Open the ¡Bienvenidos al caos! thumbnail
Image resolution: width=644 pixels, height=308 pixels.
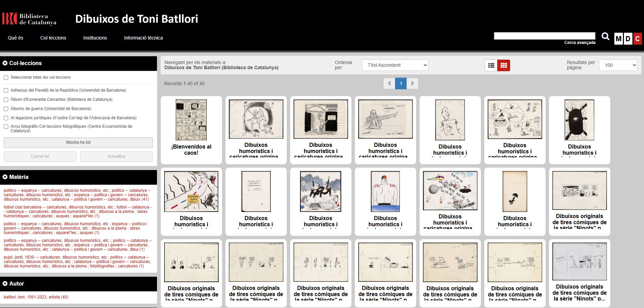(191, 120)
